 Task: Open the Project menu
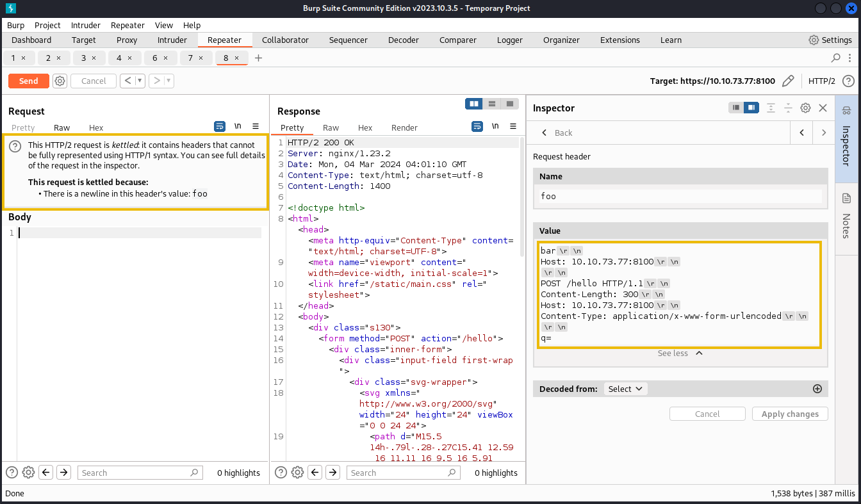[47, 25]
